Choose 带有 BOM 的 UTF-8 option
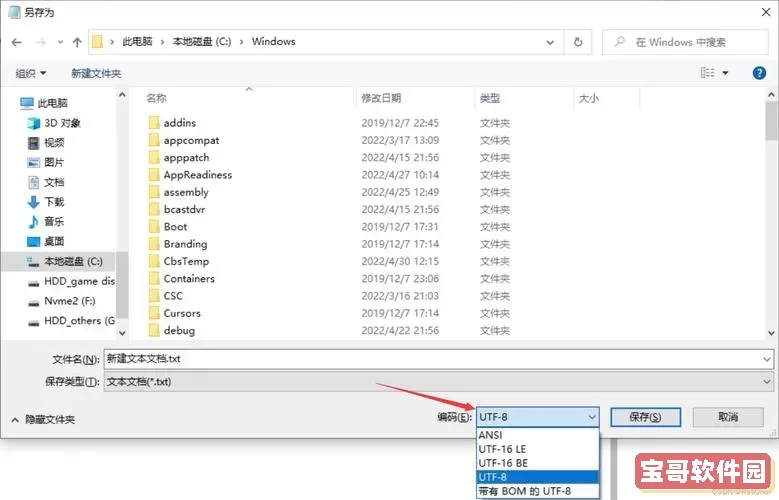 538,491
